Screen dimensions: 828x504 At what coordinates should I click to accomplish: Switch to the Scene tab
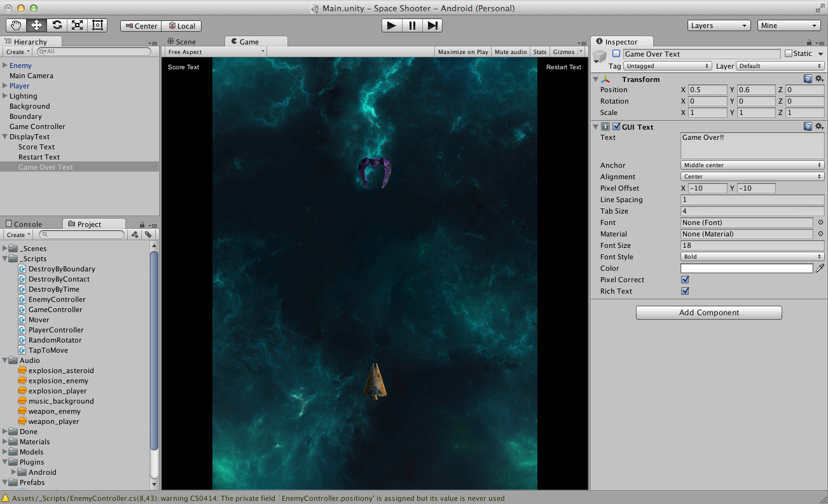click(181, 42)
